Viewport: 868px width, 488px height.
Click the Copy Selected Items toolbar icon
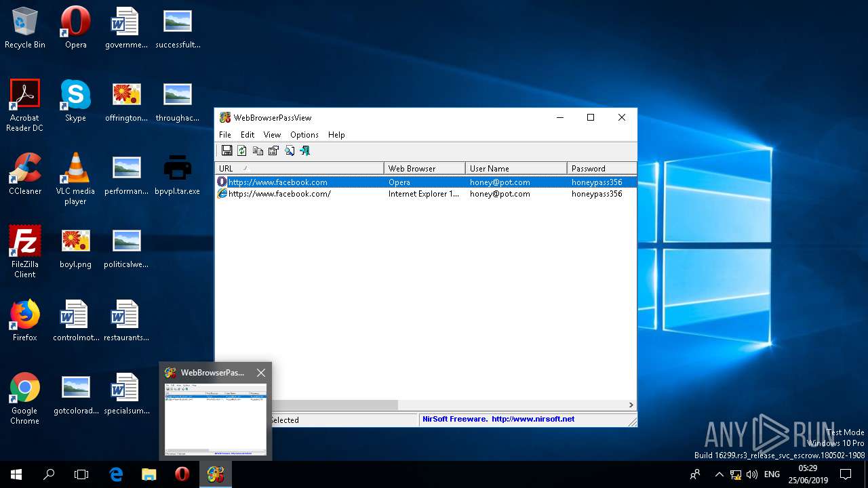[x=258, y=150]
